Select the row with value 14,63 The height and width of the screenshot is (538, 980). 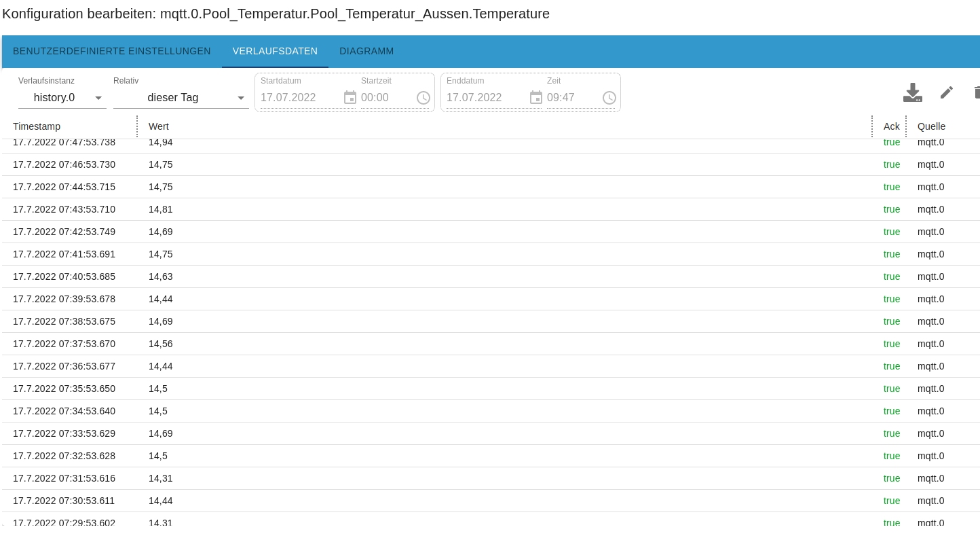coord(491,276)
